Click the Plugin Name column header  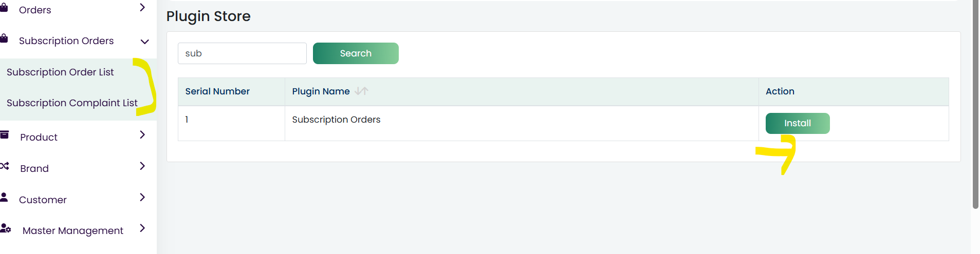tap(321, 91)
